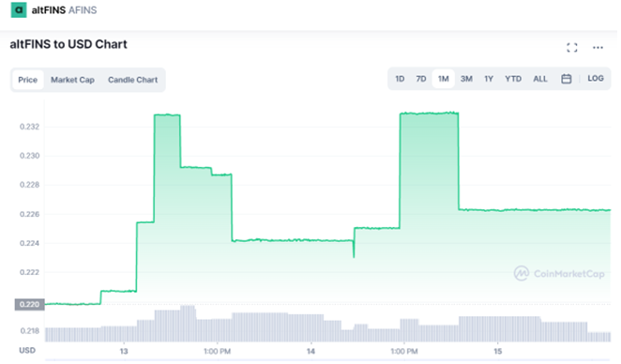Click the 1:00 PM axis label after 14

pyautogui.click(x=404, y=351)
